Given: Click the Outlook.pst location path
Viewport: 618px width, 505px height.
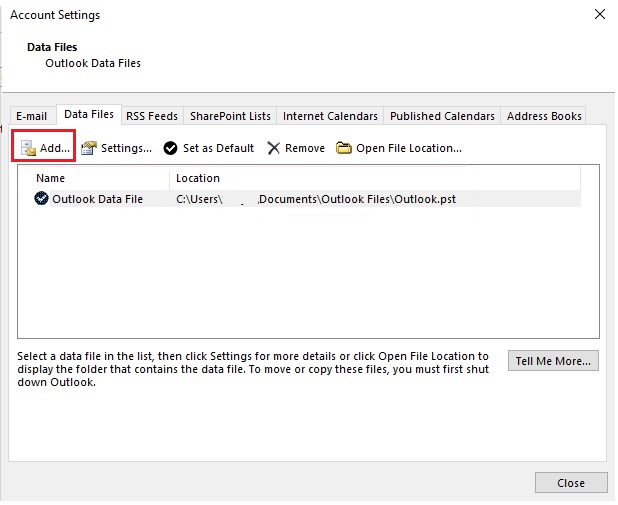Looking at the screenshot, I should coord(316,199).
